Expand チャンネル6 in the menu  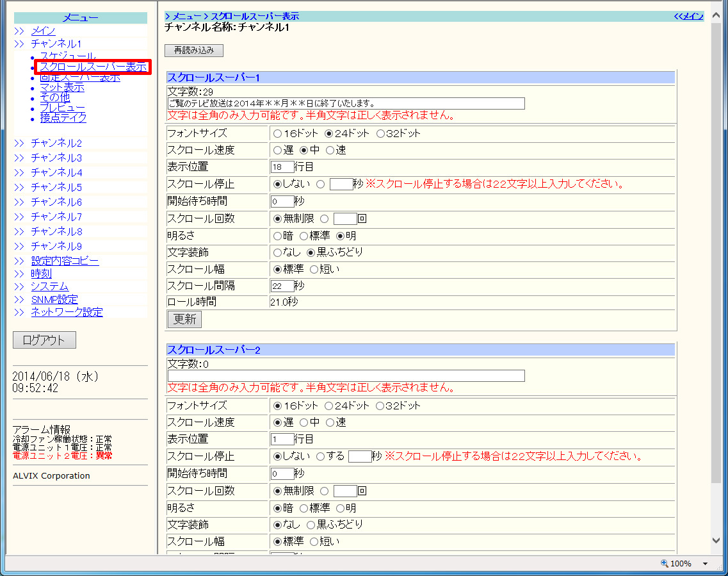click(x=56, y=202)
